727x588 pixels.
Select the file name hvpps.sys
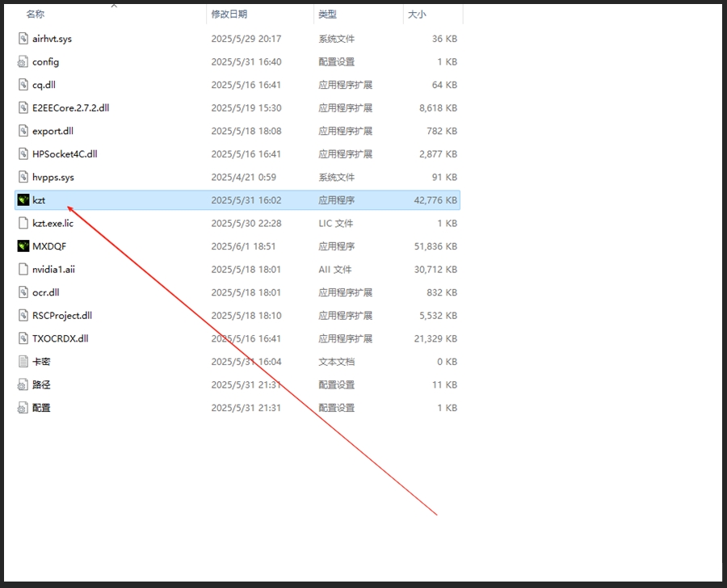53,178
